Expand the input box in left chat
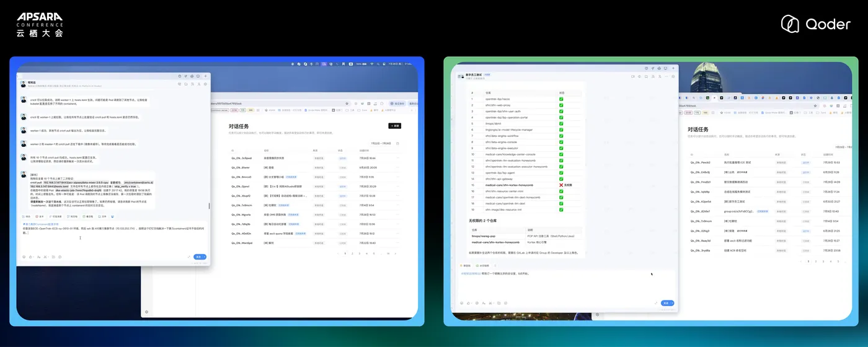 188,257
